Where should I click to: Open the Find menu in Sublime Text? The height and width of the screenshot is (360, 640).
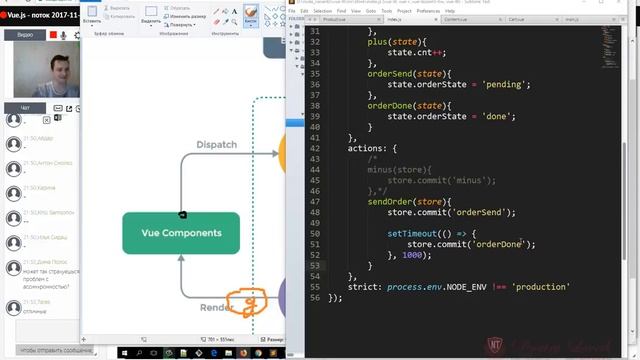tap(342, 11)
